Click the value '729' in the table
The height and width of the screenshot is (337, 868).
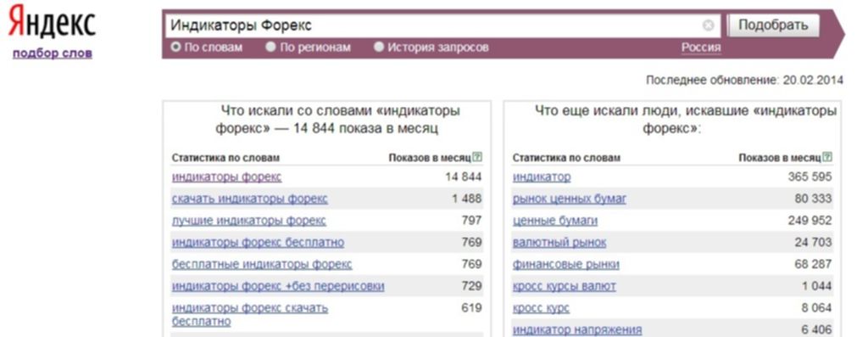(471, 287)
